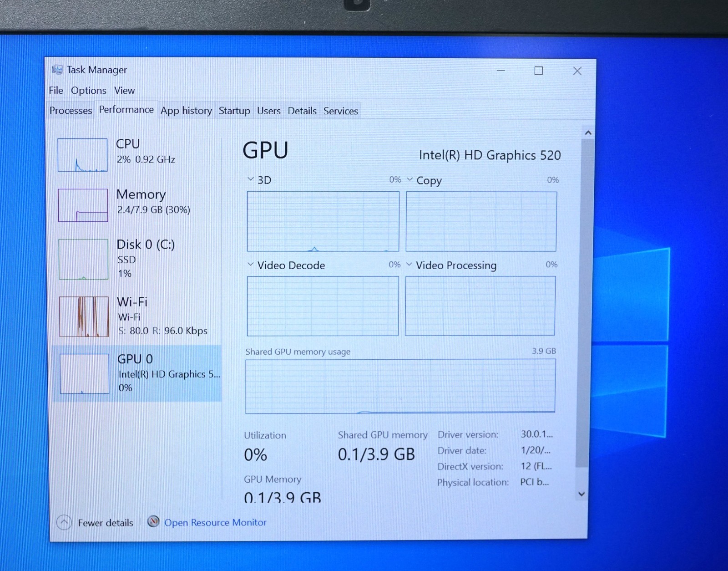Image resolution: width=728 pixels, height=571 pixels.
Task: Open the 3D engine dropdown
Action: pos(250,179)
